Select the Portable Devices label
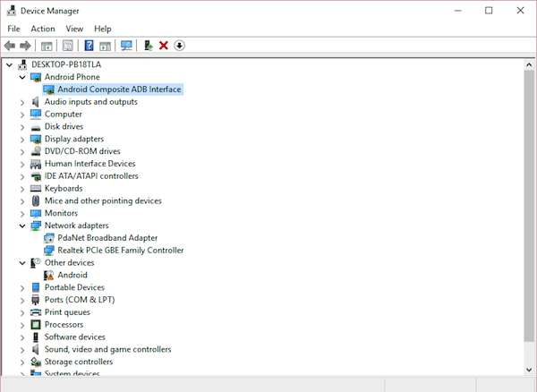The height and width of the screenshot is (392, 537). 74,287
